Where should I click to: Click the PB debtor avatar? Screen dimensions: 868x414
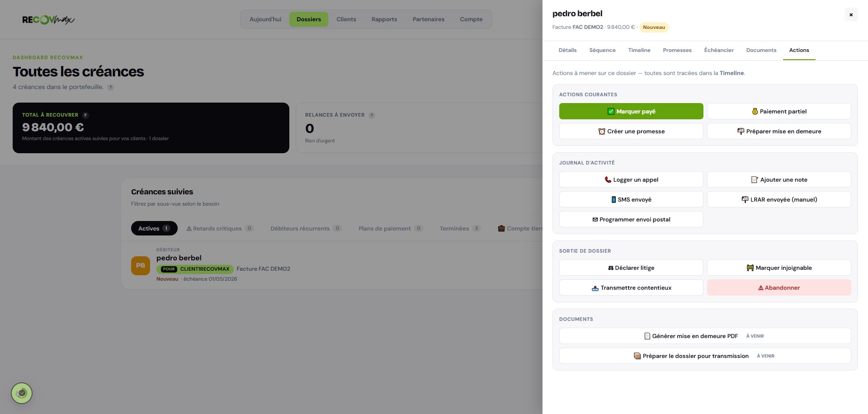141,266
